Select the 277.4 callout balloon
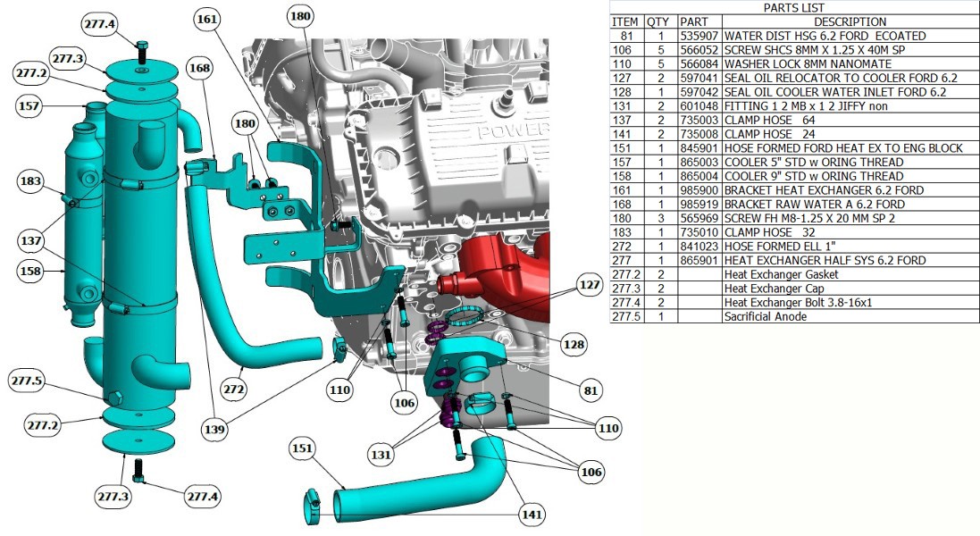The width and height of the screenshot is (980, 536). pyautogui.click(x=98, y=22)
